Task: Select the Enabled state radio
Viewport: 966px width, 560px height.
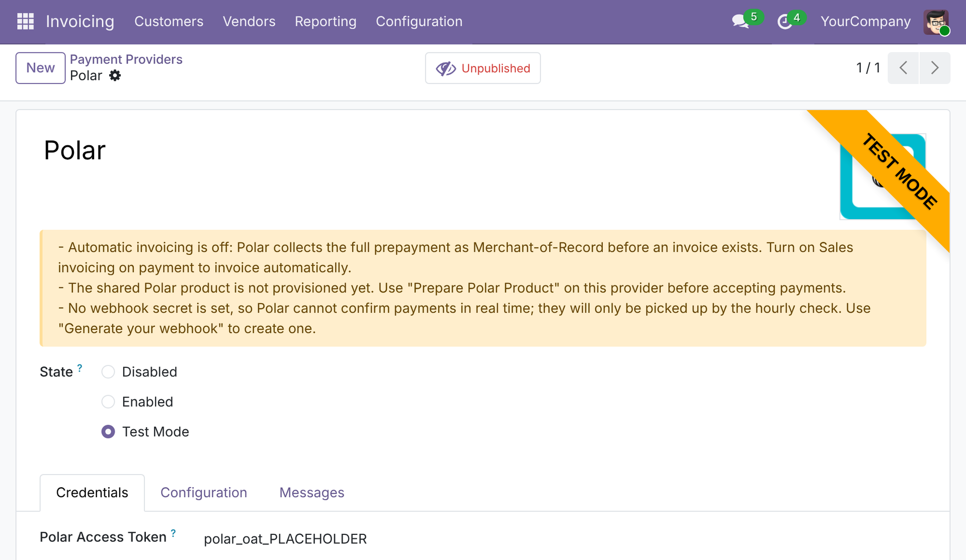Action: click(x=108, y=402)
